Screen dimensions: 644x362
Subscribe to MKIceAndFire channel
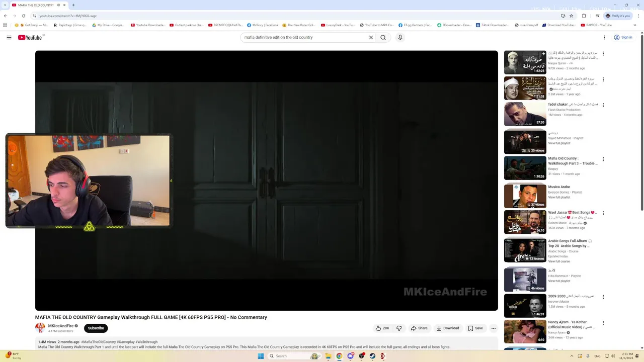pos(96,328)
